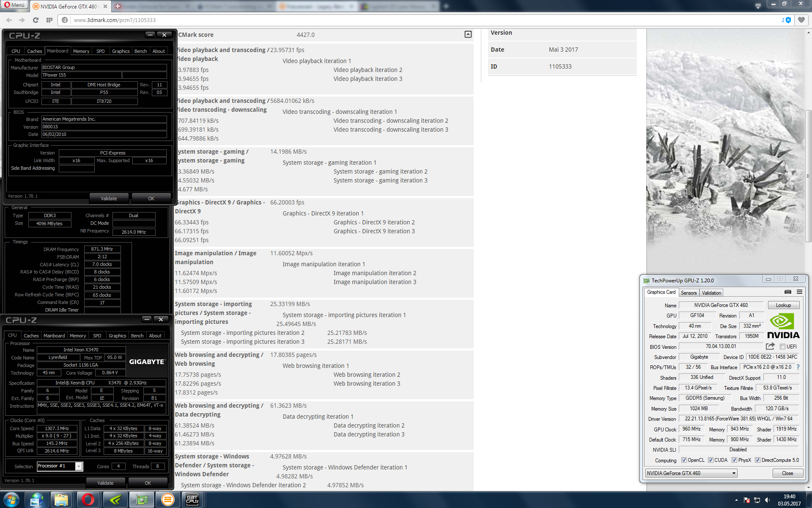Click the GPU-Z screenshot camera icon
This screenshot has width=812, height=508.
tap(787, 292)
